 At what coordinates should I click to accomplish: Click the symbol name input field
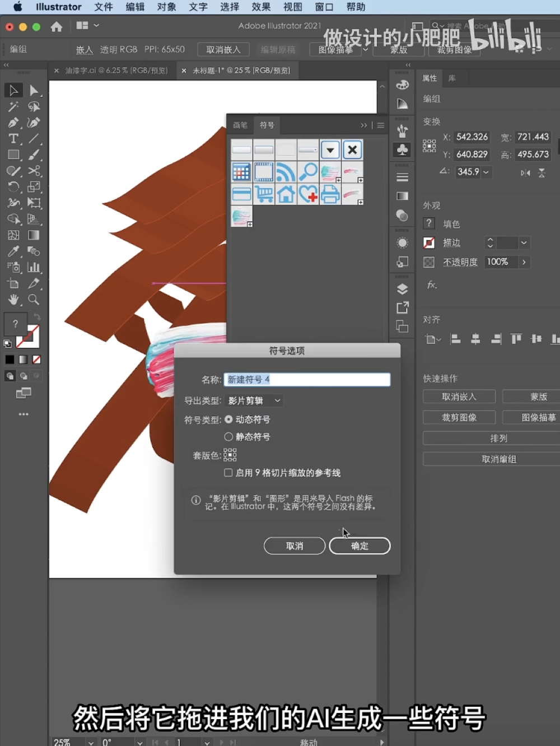307,380
